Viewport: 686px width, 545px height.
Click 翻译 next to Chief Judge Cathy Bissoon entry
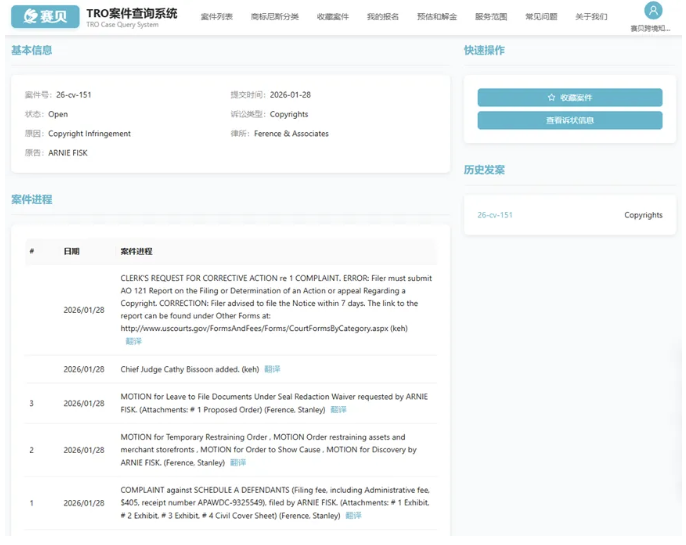272,369
